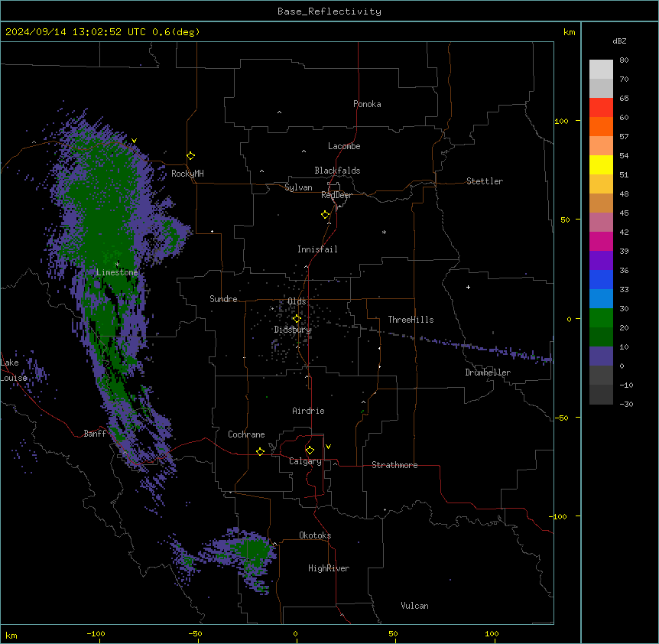The height and width of the screenshot is (644, 659).
Task: Click the RockyMH label
Action: (x=187, y=174)
